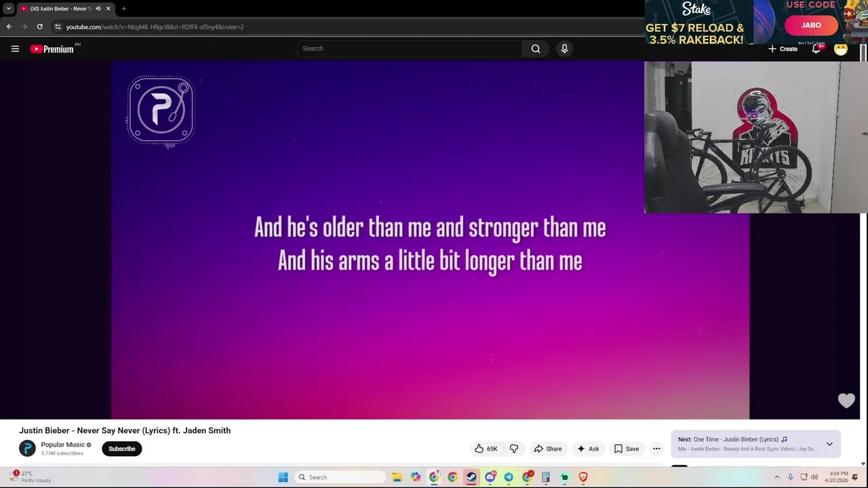868x488 pixels.
Task: Expand the Next playlist panel chevron
Action: [829, 444]
